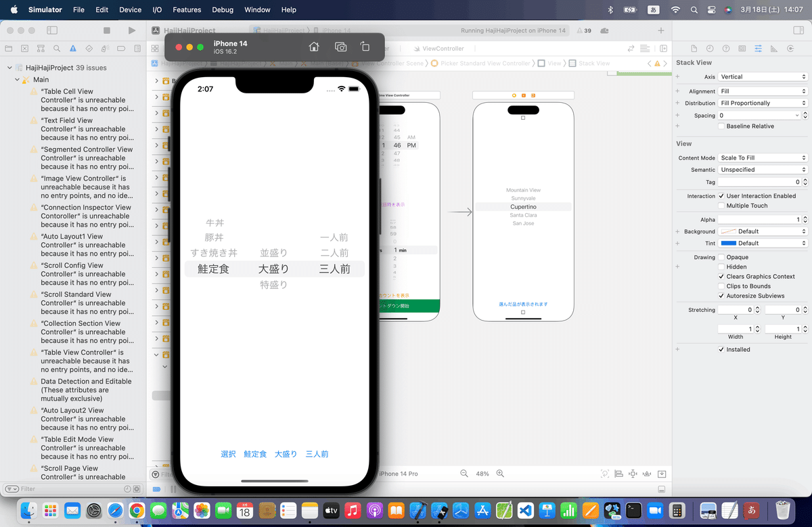This screenshot has width=812, height=527.
Task: Open the Test navigator diamond icon
Action: pyautogui.click(x=89, y=49)
